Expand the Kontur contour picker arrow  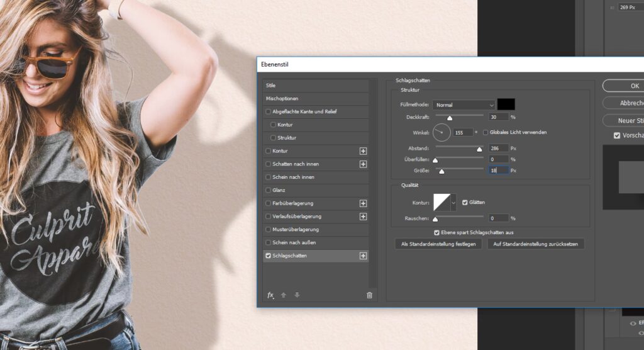pos(453,203)
